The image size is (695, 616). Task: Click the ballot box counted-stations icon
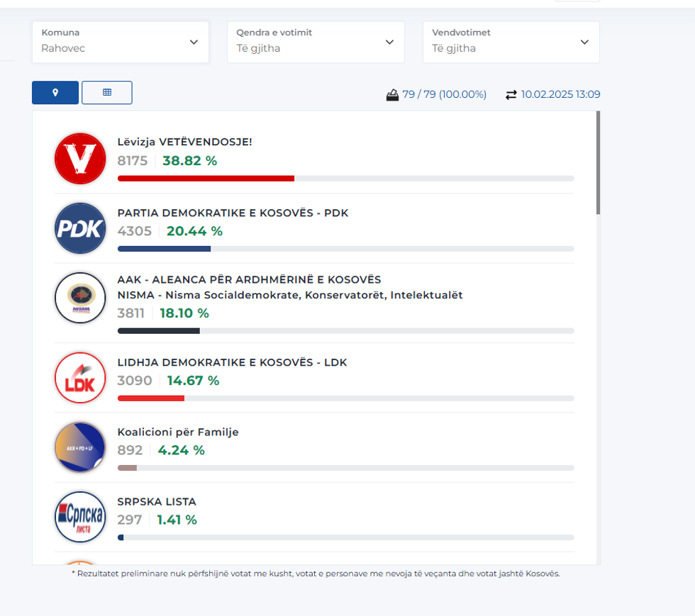392,95
